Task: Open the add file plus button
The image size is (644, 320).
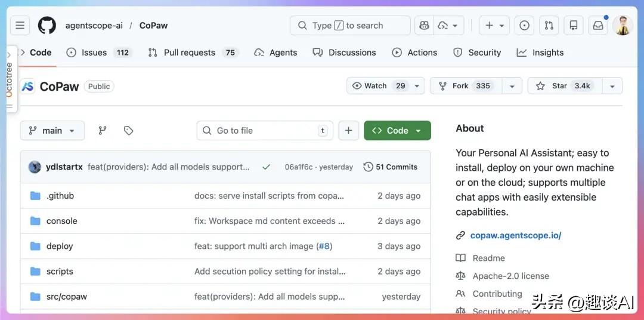Action: [349, 130]
